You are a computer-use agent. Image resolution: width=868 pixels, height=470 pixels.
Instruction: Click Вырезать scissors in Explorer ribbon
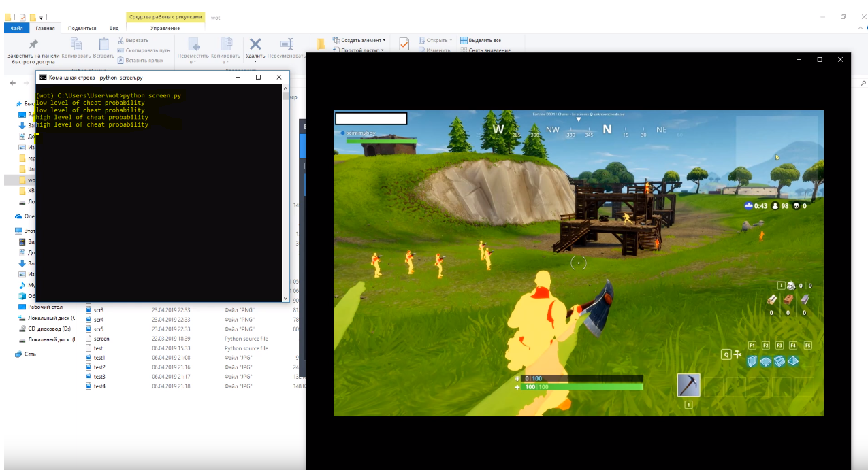click(x=133, y=41)
